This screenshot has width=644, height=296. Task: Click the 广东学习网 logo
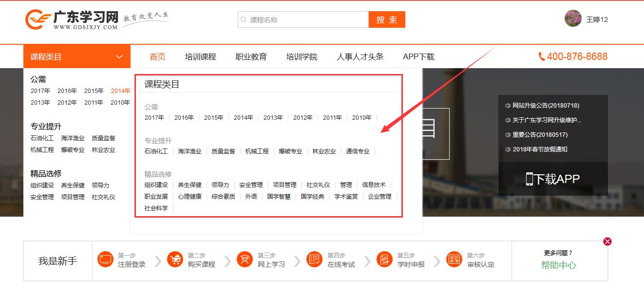pyautogui.click(x=72, y=19)
